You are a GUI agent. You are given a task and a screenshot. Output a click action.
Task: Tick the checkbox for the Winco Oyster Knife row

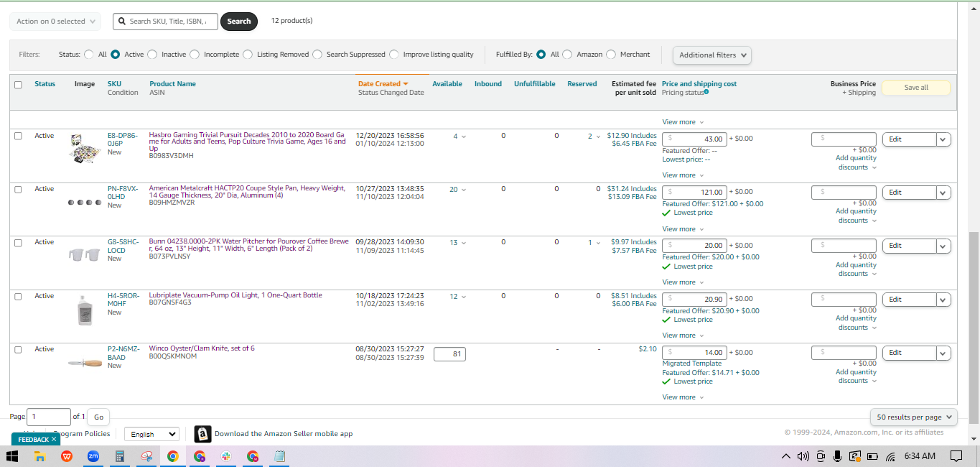click(19, 349)
